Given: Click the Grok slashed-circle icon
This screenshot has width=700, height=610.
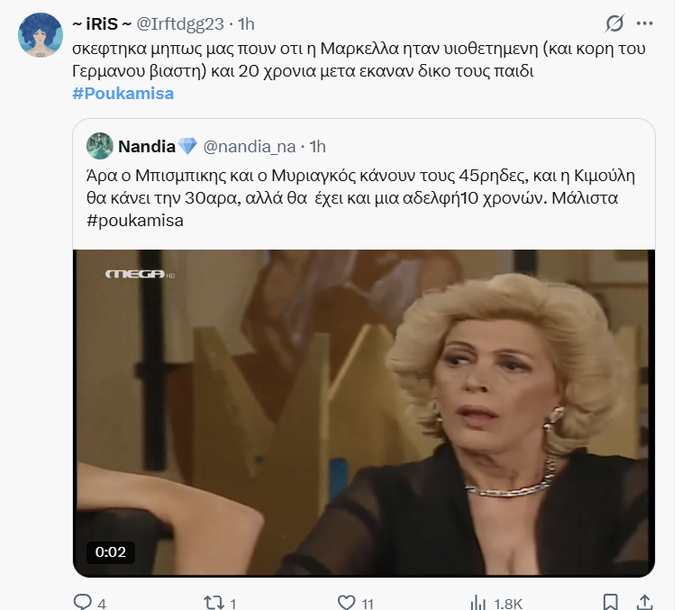Looking at the screenshot, I should point(614,23).
